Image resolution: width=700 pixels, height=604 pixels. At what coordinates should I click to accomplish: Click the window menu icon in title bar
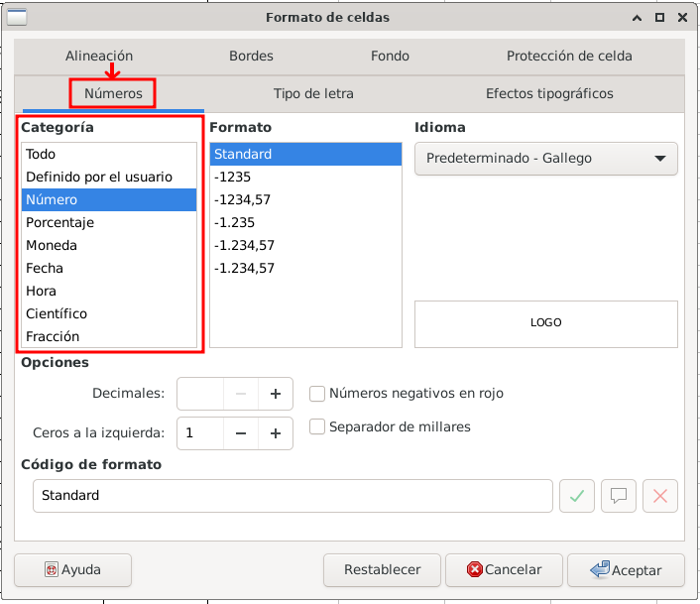coord(17,18)
